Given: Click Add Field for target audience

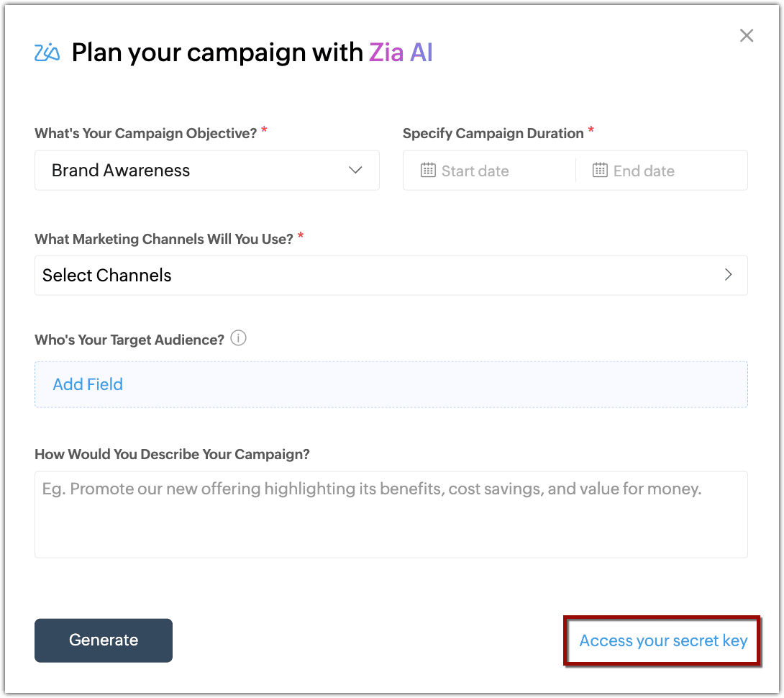Looking at the screenshot, I should tap(88, 384).
